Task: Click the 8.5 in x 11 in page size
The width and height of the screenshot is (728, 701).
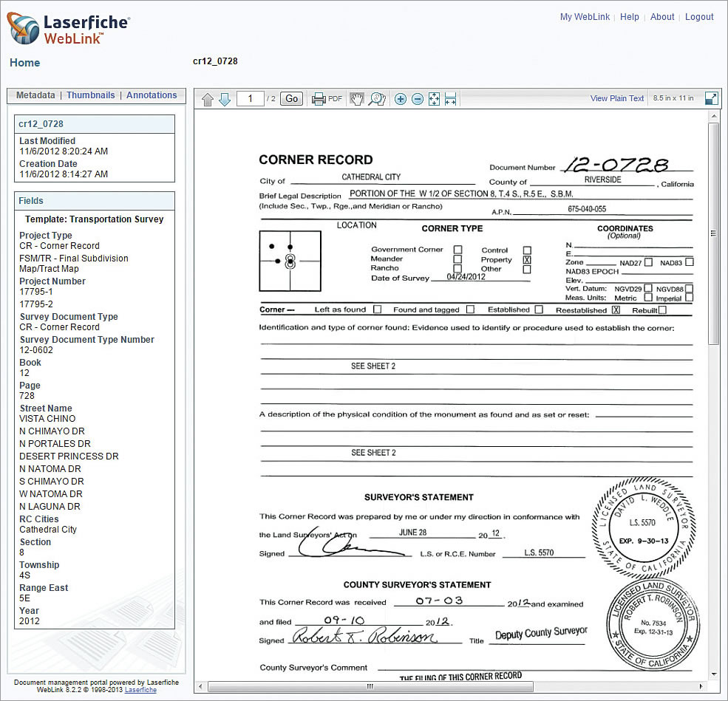Action: 673,98
